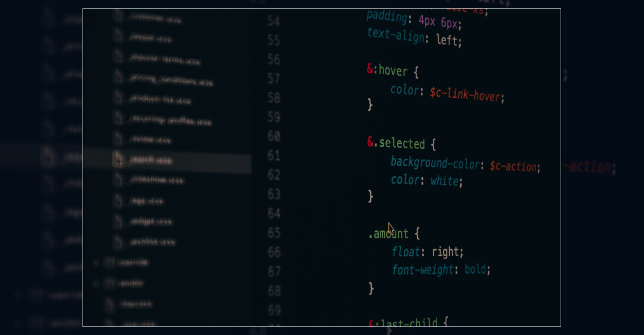
Task: Open the _pricing_conditions.scss file
Action: pyautogui.click(x=171, y=80)
